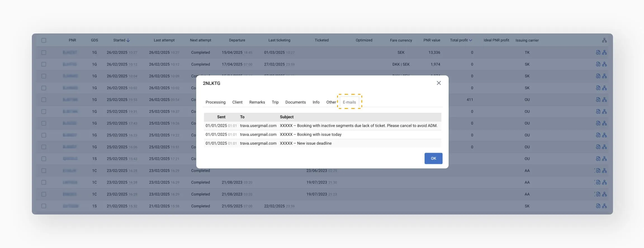Click the hierarchy icon in the TK carrier row

coord(604,53)
